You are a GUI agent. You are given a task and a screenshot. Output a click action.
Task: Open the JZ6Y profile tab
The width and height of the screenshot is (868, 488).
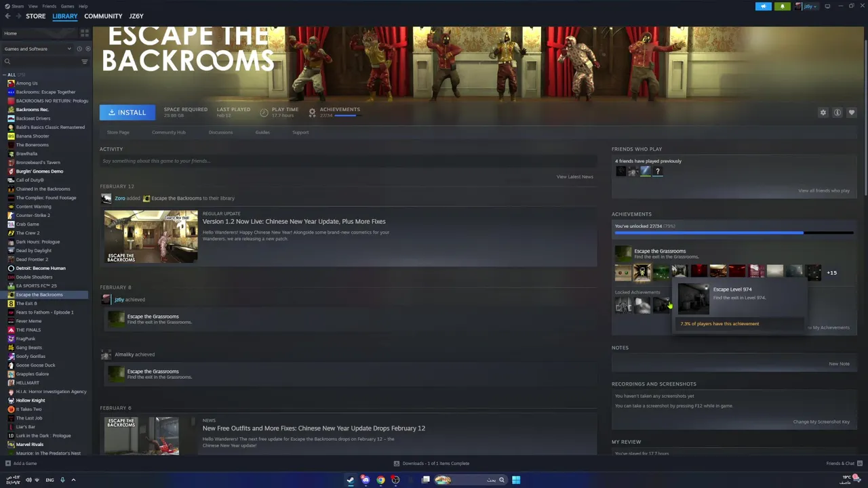(136, 16)
